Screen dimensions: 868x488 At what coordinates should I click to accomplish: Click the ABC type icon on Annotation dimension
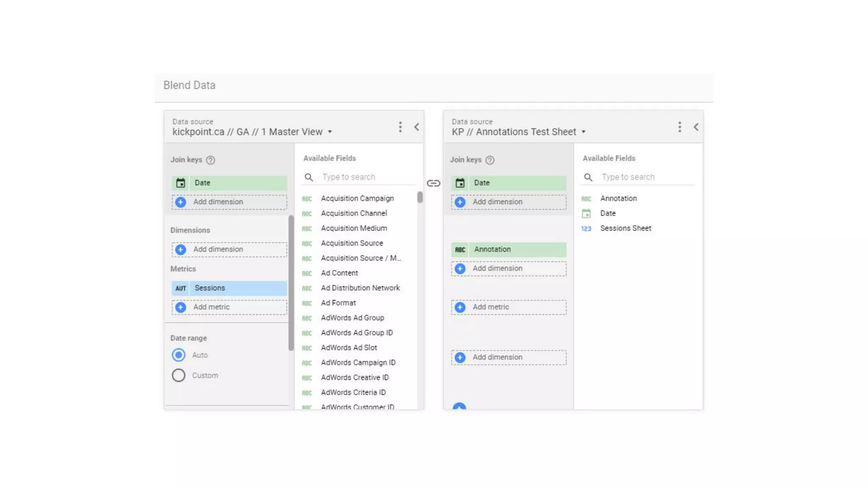pos(460,250)
